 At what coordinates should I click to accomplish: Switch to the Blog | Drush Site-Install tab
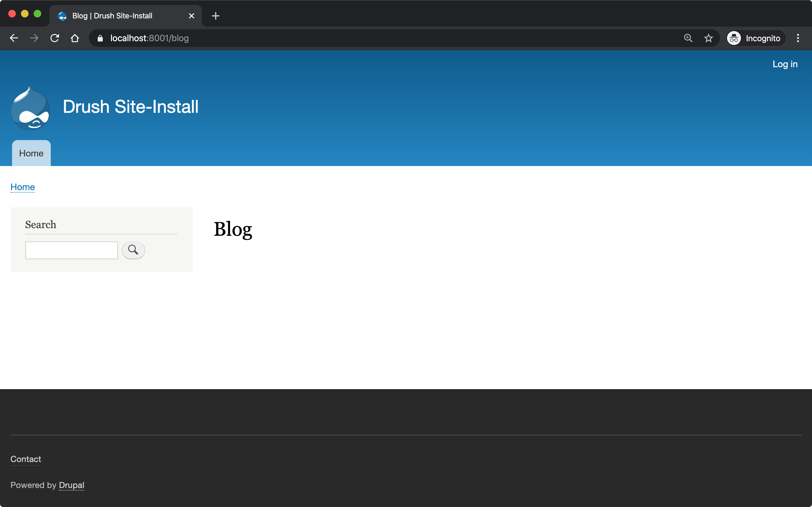point(112,16)
